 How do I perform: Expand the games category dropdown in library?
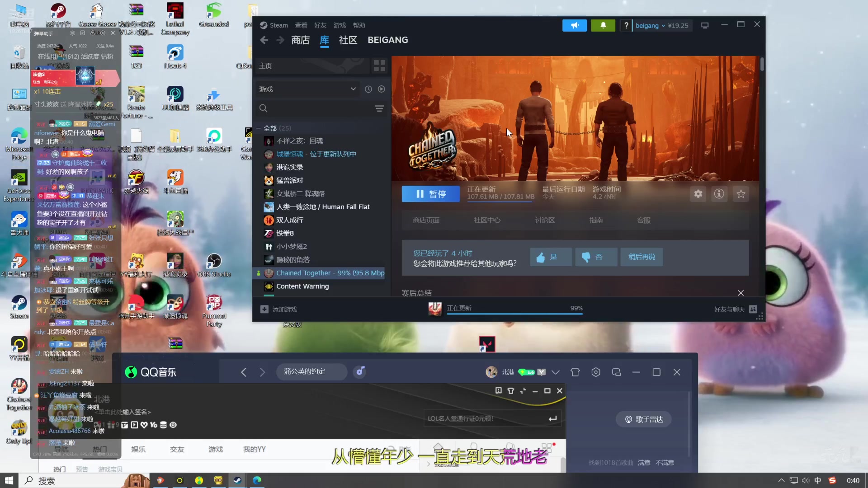coord(353,89)
